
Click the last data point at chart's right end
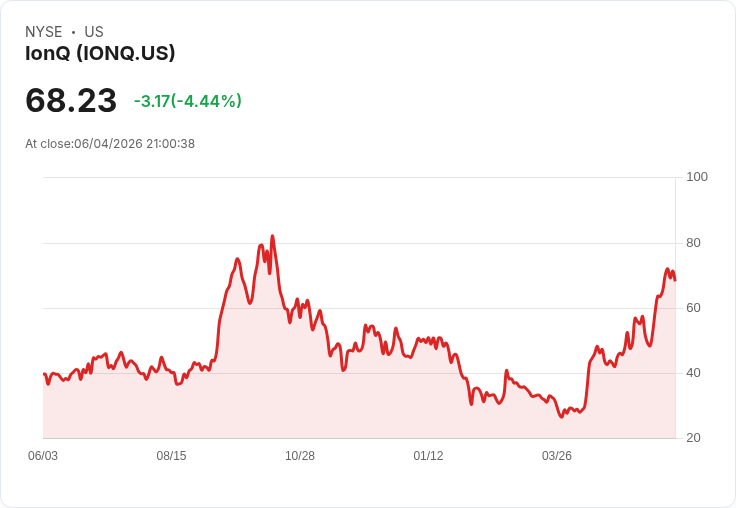[675, 280]
